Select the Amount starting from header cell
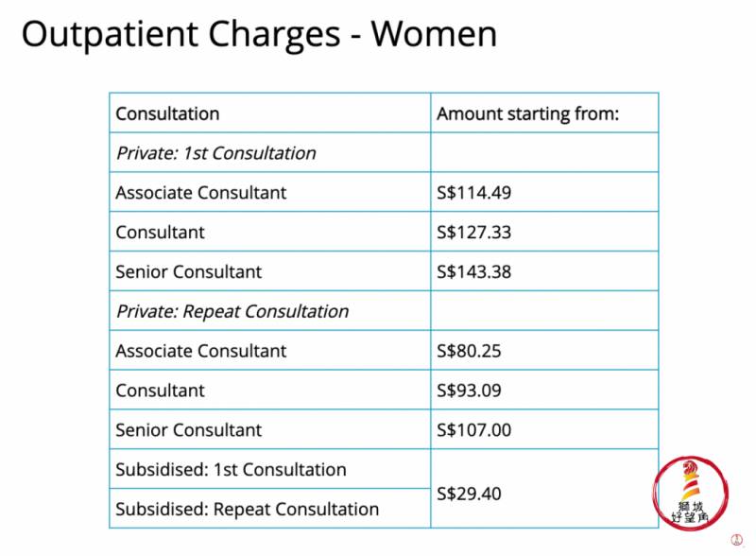This screenshot has height=556, width=756. coord(527,113)
